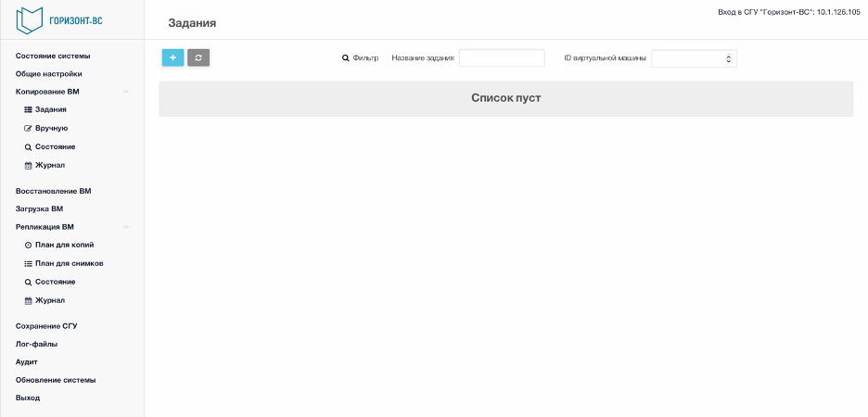Open Лог-файлы page

tap(36, 344)
